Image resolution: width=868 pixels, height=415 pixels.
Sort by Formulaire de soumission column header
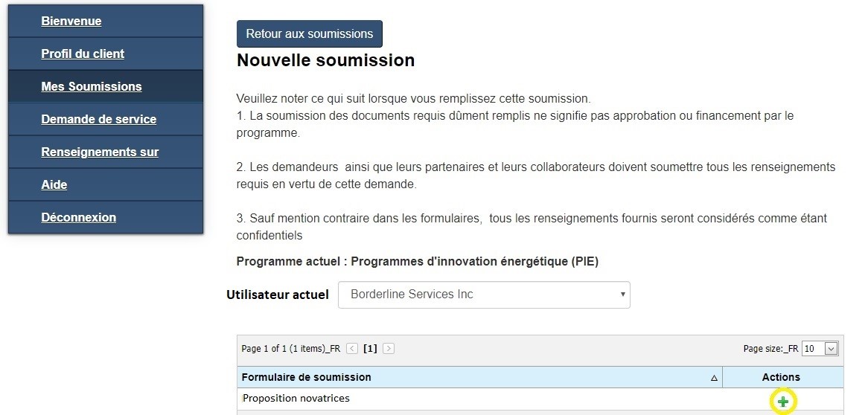click(306, 377)
